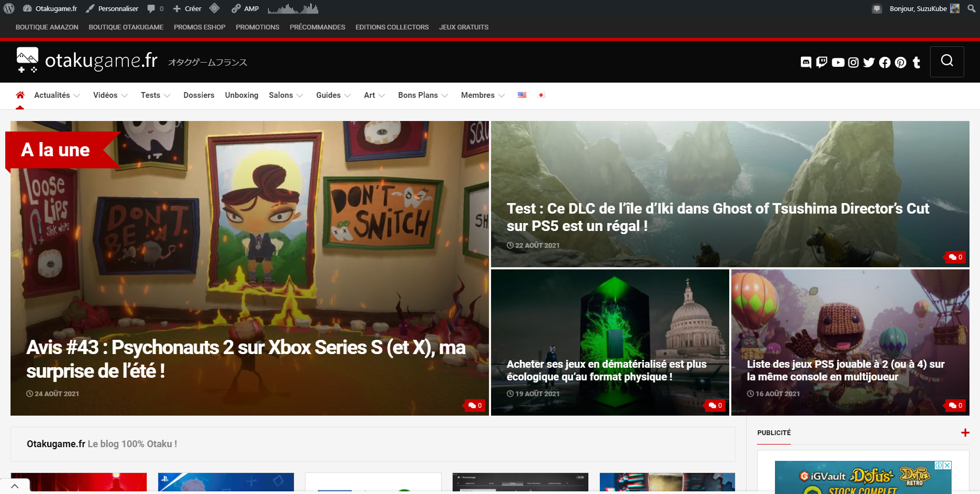The image size is (980, 494).
Task: Close the ad with the X icon
Action: pos(947,465)
